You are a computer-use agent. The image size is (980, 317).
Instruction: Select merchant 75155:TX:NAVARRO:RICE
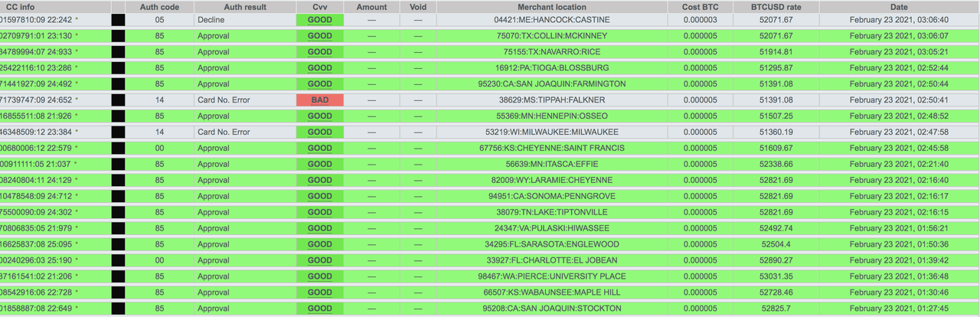[551, 52]
